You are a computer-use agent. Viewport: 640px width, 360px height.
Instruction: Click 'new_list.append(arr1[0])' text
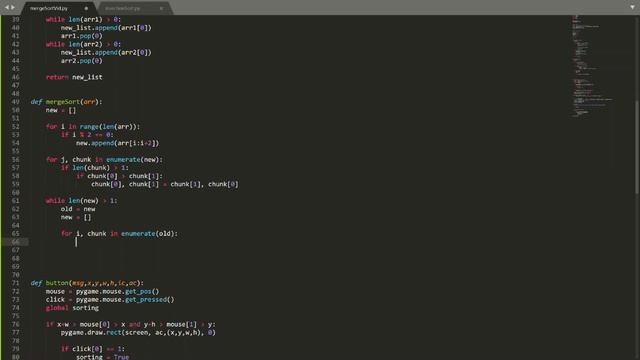[106, 28]
